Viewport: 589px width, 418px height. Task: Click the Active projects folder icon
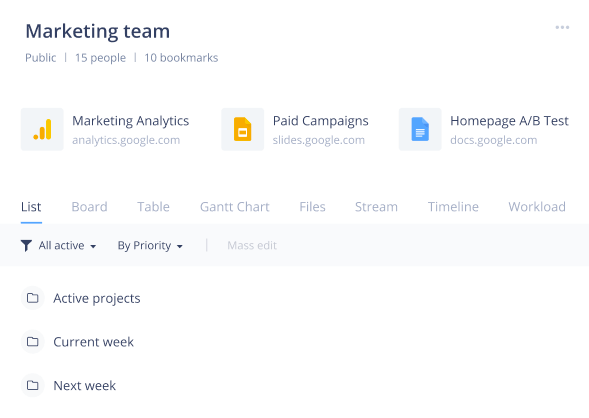click(x=33, y=298)
